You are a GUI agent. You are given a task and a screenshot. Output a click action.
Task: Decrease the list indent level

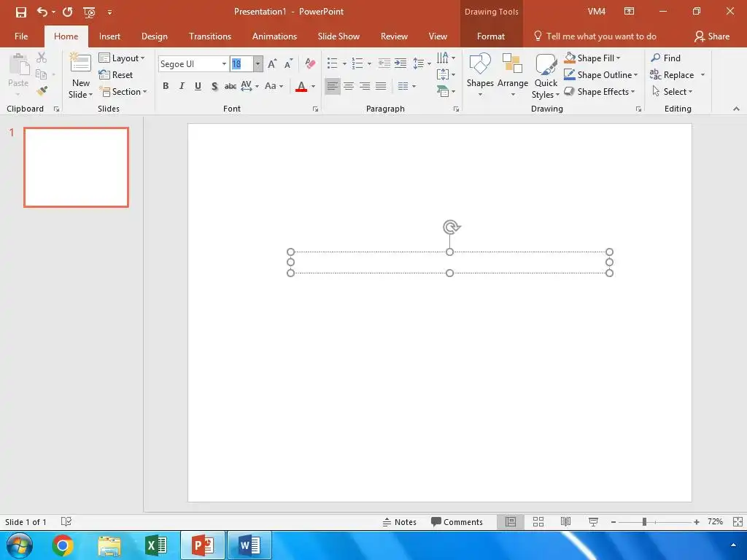click(x=384, y=63)
